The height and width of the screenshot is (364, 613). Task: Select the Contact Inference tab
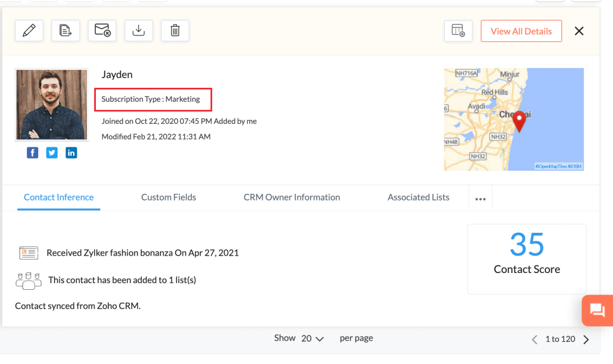(x=59, y=197)
